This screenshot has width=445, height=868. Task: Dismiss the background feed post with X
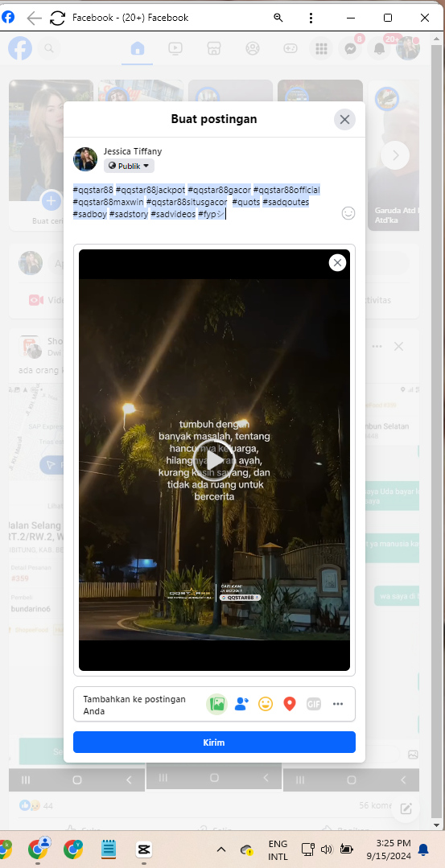pyautogui.click(x=398, y=347)
